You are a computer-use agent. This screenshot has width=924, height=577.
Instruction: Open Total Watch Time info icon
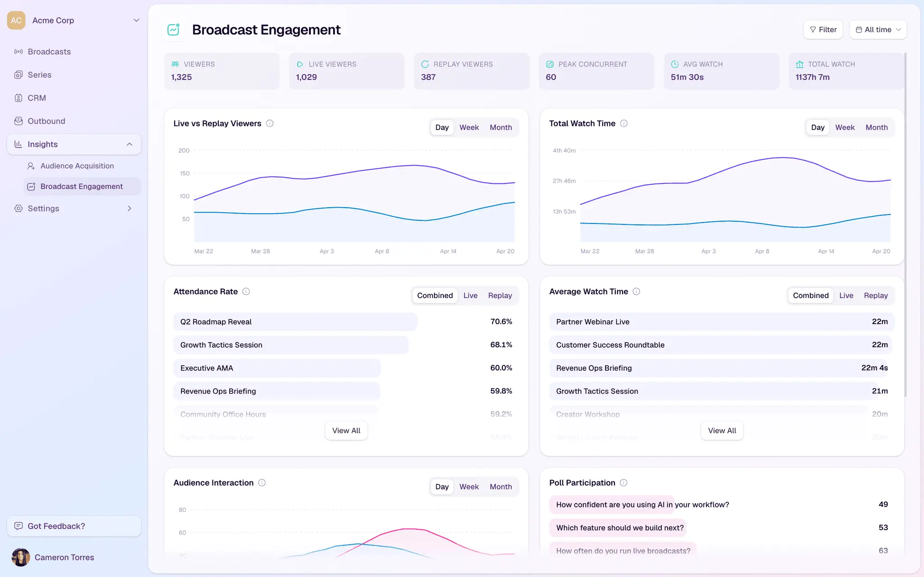coord(624,123)
